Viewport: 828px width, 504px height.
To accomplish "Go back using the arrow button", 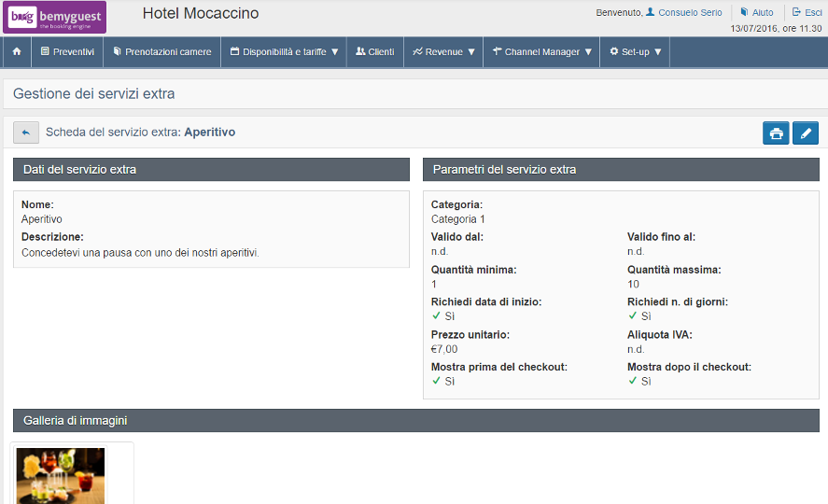I will [x=26, y=133].
